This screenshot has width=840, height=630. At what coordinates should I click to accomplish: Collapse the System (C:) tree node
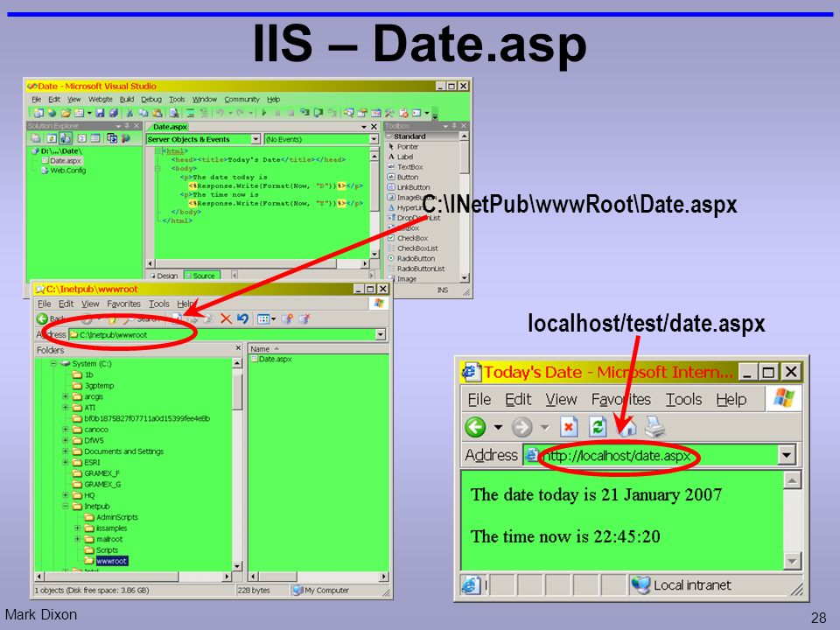(x=53, y=364)
